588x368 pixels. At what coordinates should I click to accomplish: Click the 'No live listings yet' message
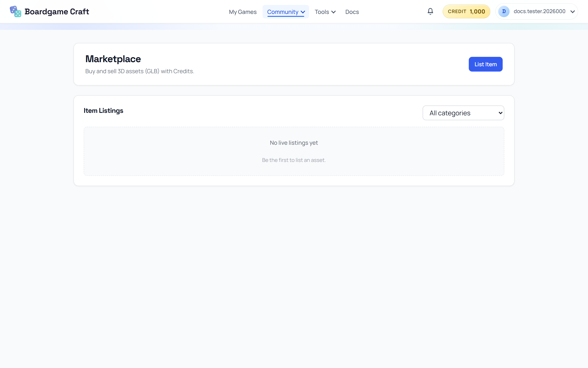coord(294,143)
